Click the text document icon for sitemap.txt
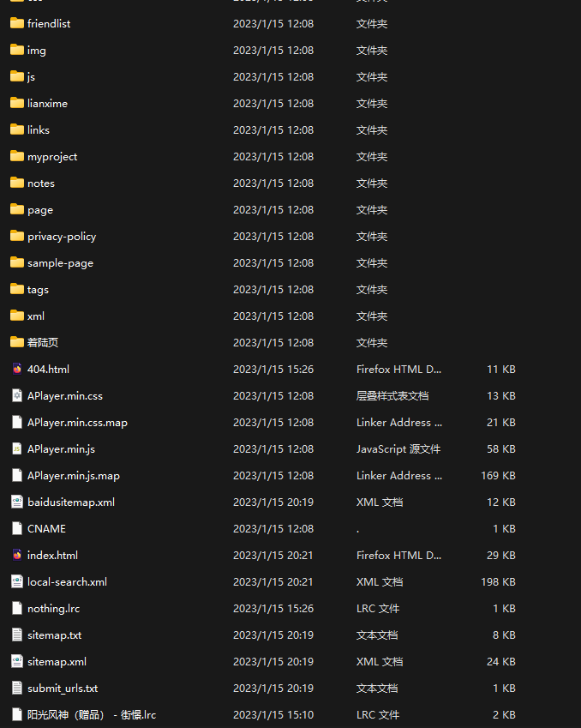Image resolution: width=581 pixels, height=728 pixels. click(x=17, y=635)
